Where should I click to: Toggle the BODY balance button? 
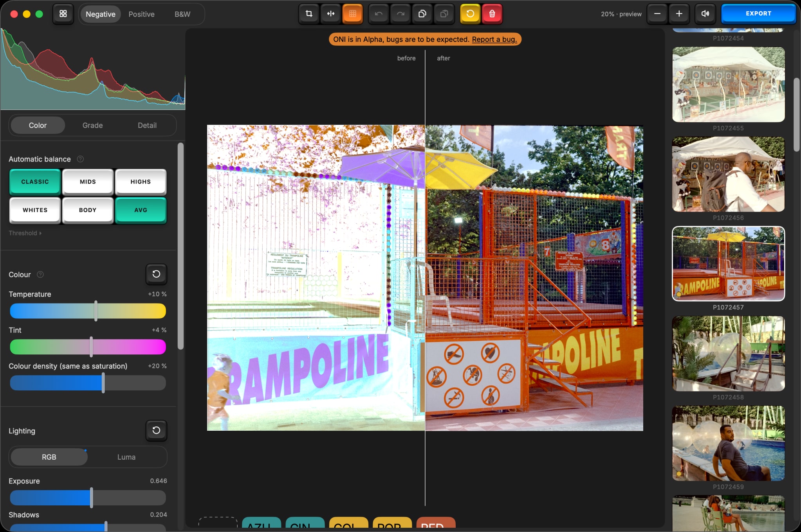[88, 210]
